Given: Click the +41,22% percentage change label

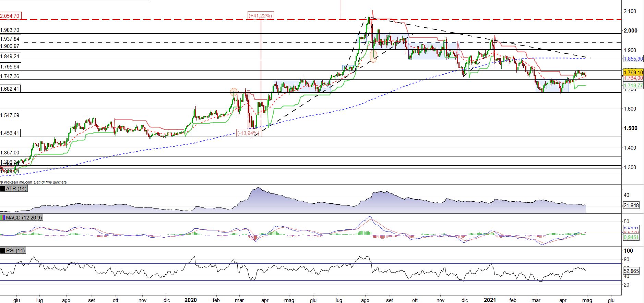Looking at the screenshot, I should point(261,15).
